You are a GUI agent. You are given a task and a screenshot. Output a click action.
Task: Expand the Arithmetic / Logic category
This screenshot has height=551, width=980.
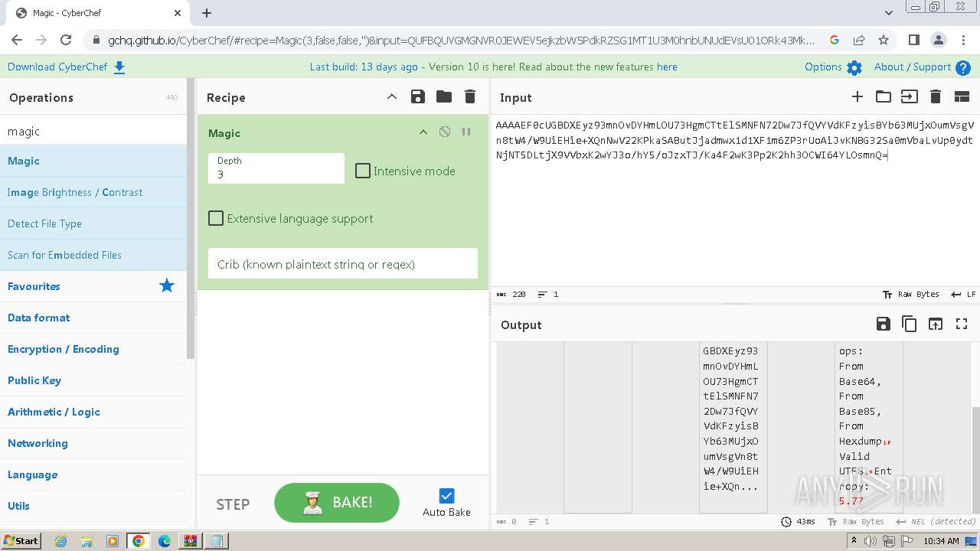tap(93, 412)
